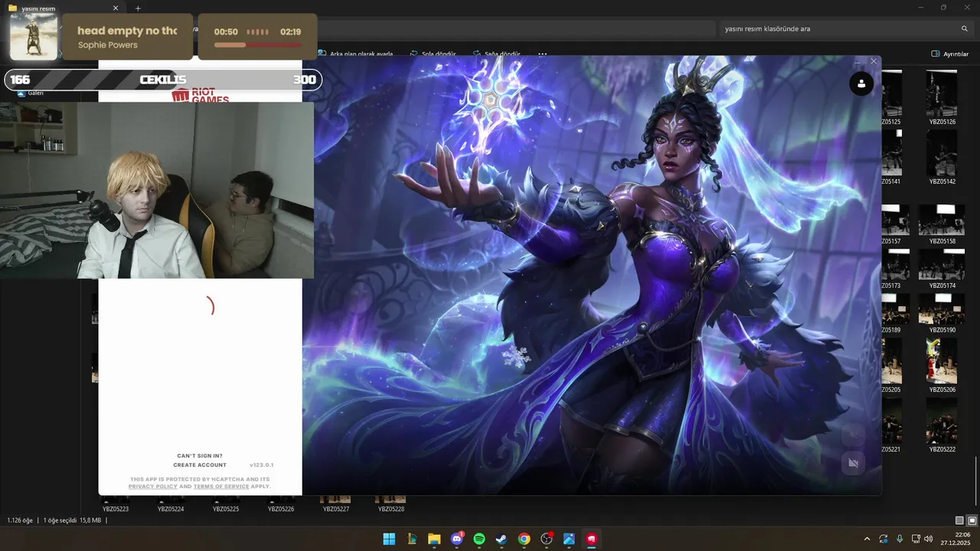The height and width of the screenshot is (551, 980).
Task: Open the Ayrıntılar details pane
Action: click(x=950, y=54)
